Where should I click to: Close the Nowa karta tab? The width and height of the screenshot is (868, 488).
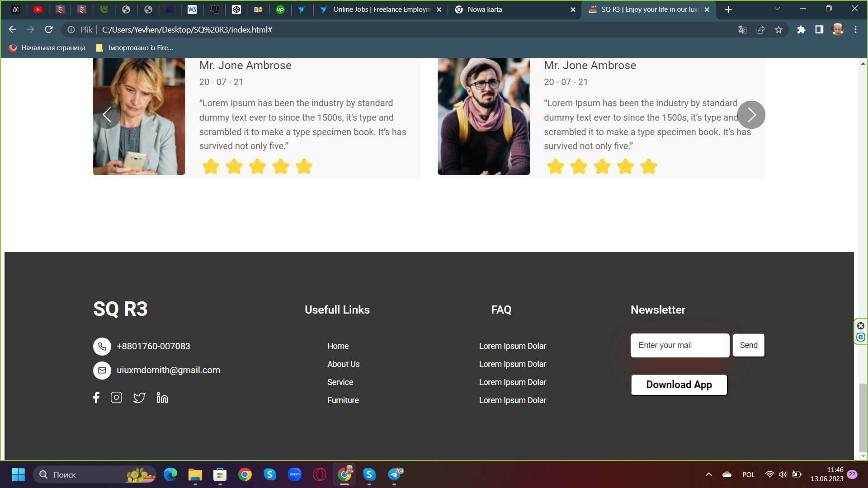(573, 9)
